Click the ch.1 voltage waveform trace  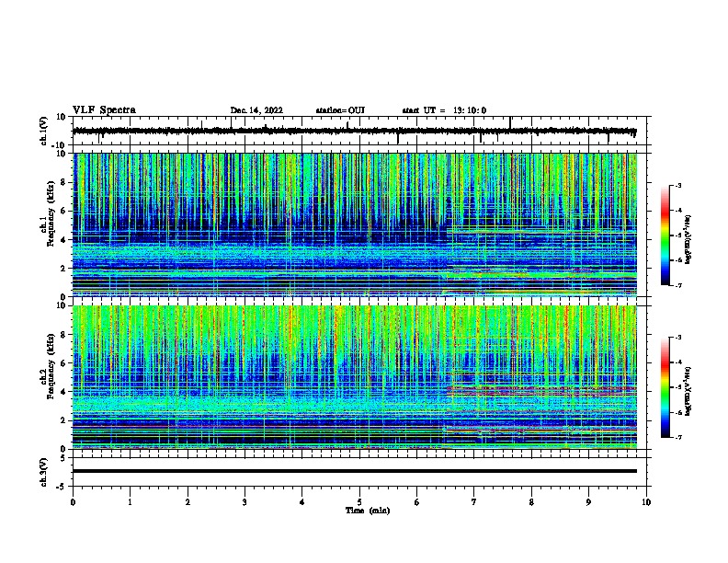tap(354, 131)
